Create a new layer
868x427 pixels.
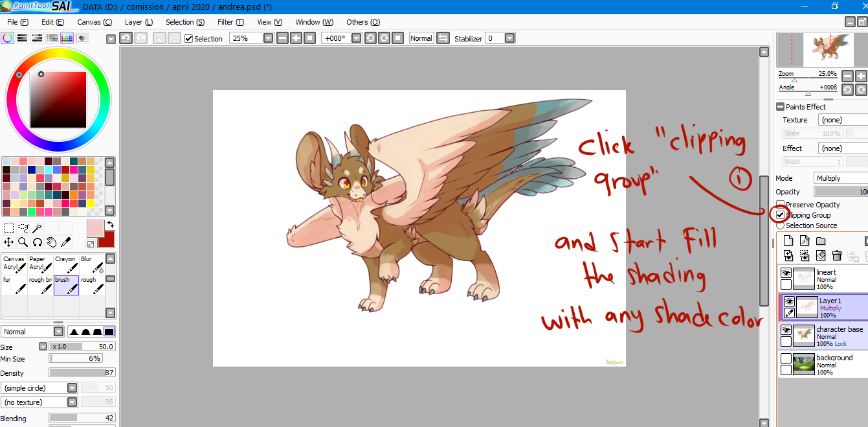pos(788,241)
